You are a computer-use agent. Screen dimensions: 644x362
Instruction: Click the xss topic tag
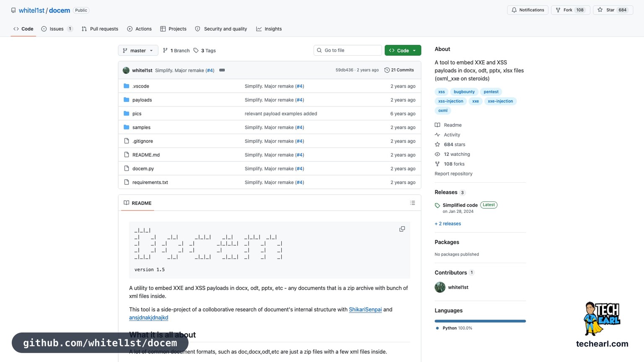(441, 92)
